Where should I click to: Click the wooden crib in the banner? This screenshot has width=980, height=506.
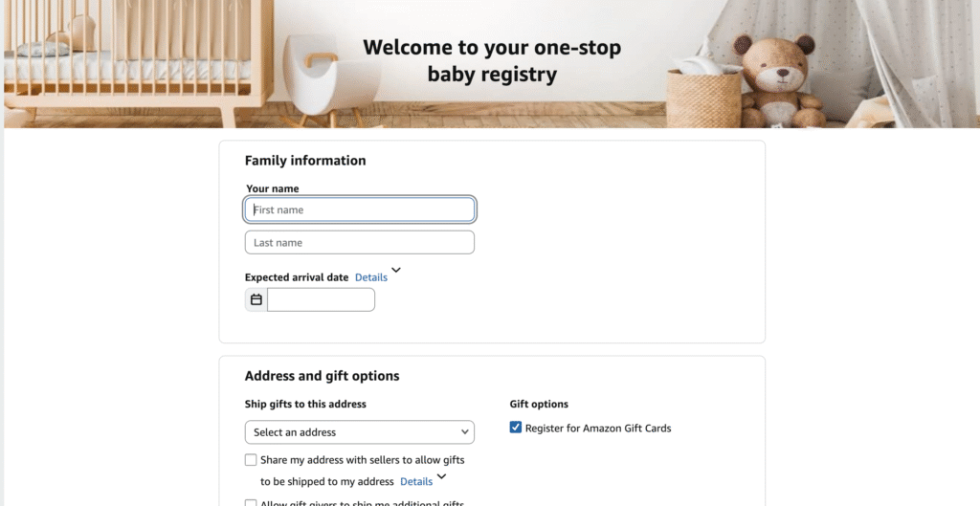pos(134,57)
